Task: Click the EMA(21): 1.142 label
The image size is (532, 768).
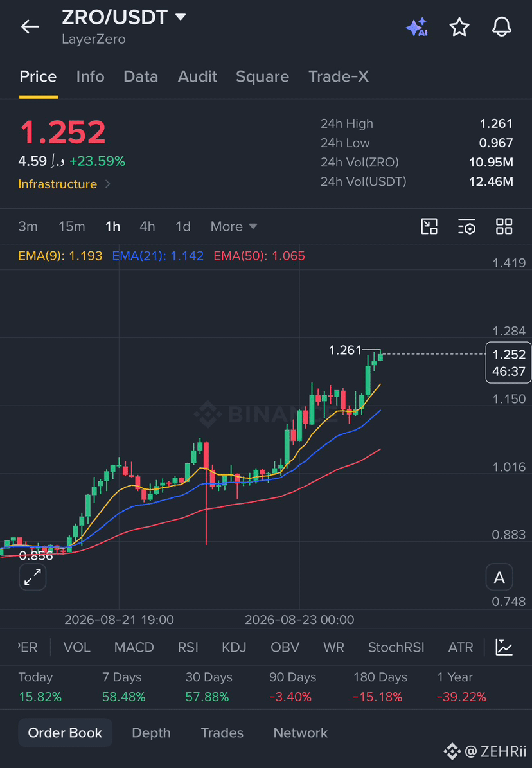Action: pyautogui.click(x=158, y=256)
